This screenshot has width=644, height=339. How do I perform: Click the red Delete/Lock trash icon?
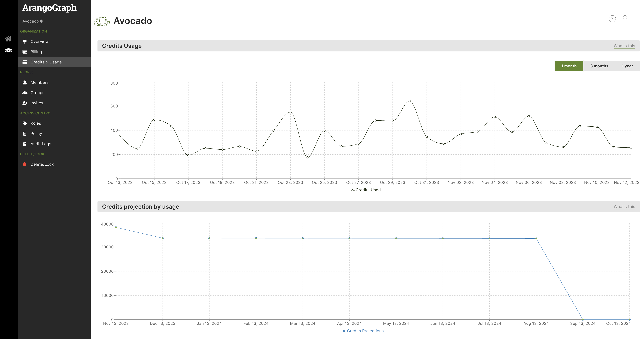pyautogui.click(x=25, y=164)
